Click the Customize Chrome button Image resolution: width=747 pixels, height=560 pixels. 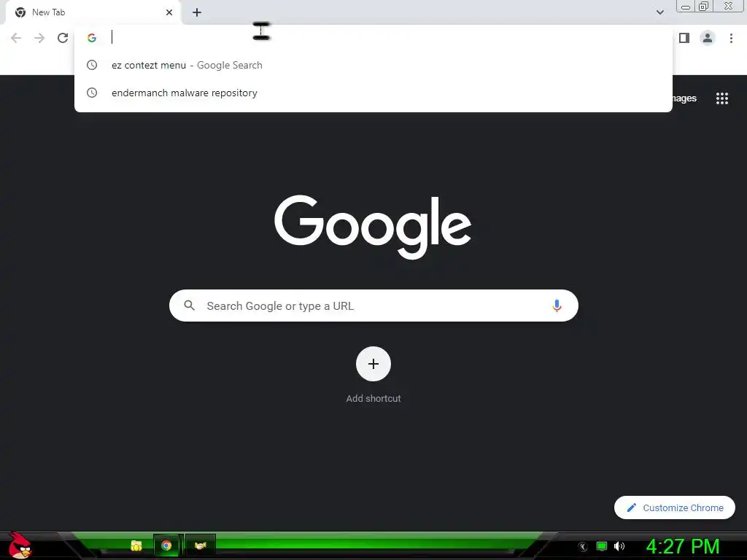coord(675,507)
